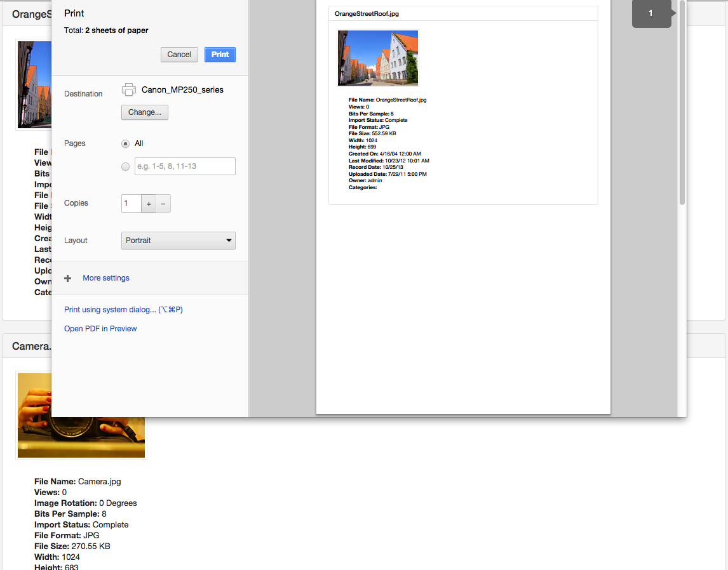
Task: Decrease copies with the minus button
Action: tap(163, 204)
